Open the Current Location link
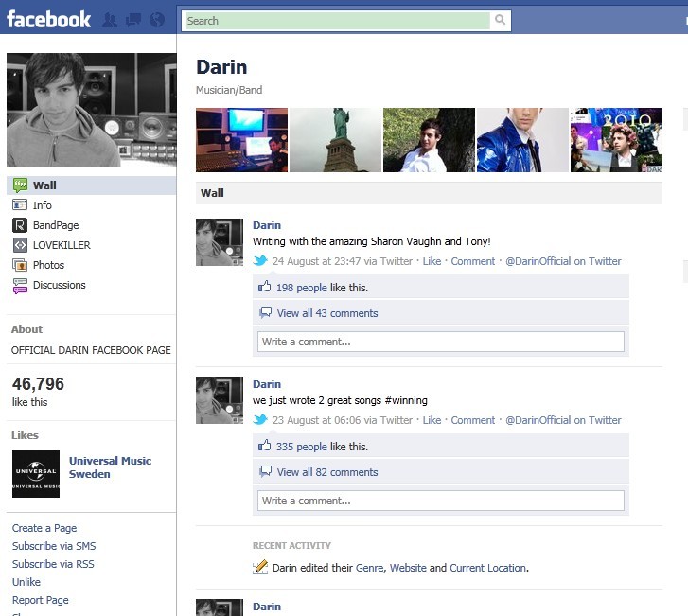The width and height of the screenshot is (688, 616). [488, 568]
